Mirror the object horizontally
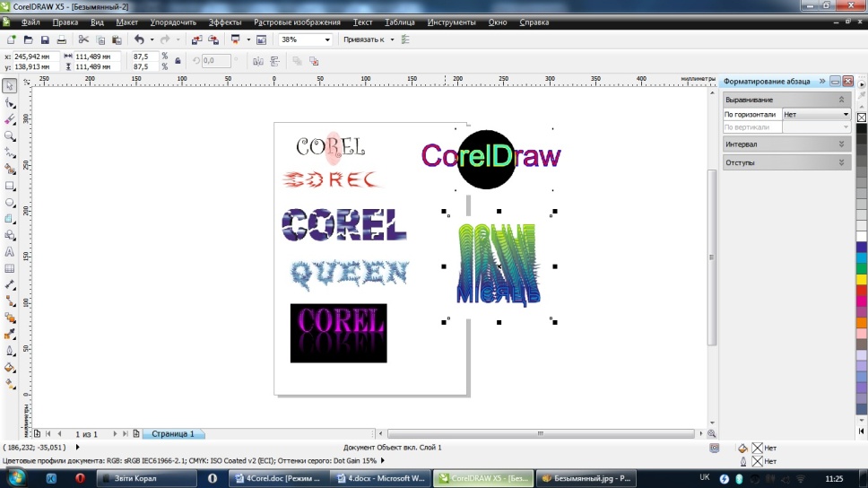 pos(258,61)
